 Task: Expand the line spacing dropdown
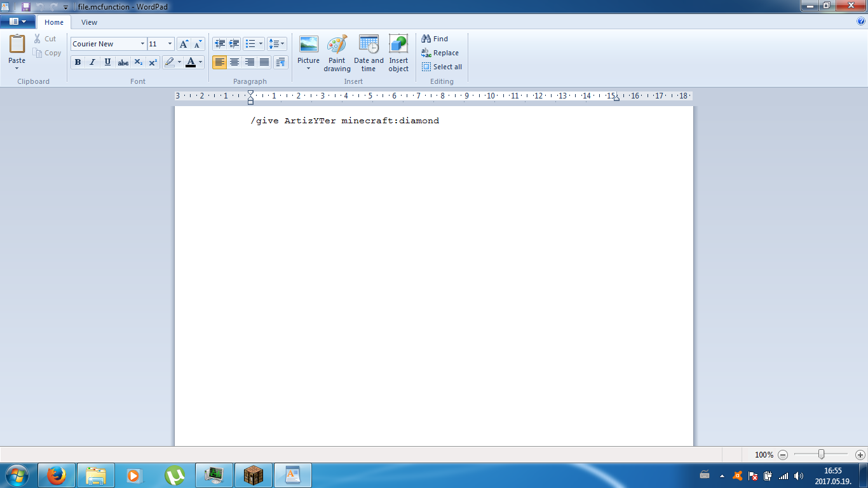[277, 44]
